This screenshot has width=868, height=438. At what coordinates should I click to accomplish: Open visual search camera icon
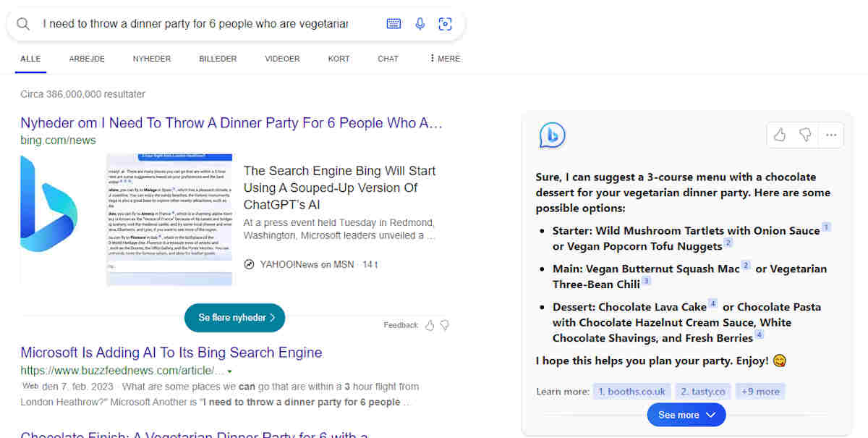tap(445, 24)
